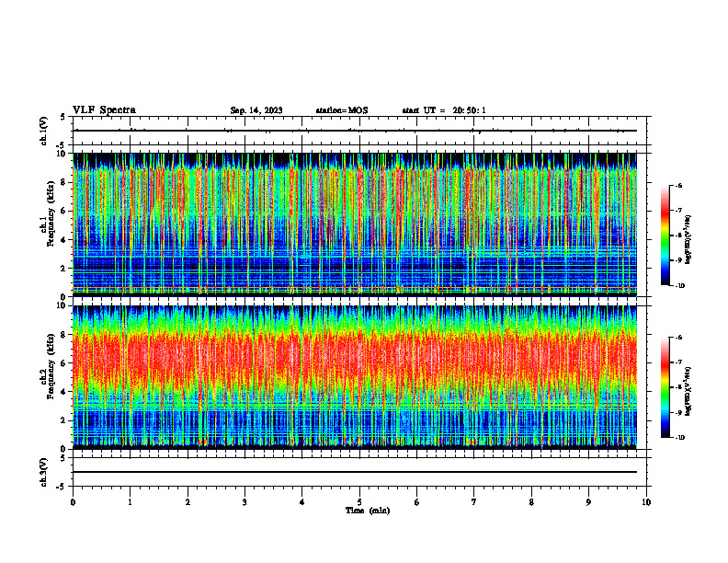This screenshot has height=563, width=728.
Task: Click the "Time (min)" x-axis label
Action: [368, 511]
